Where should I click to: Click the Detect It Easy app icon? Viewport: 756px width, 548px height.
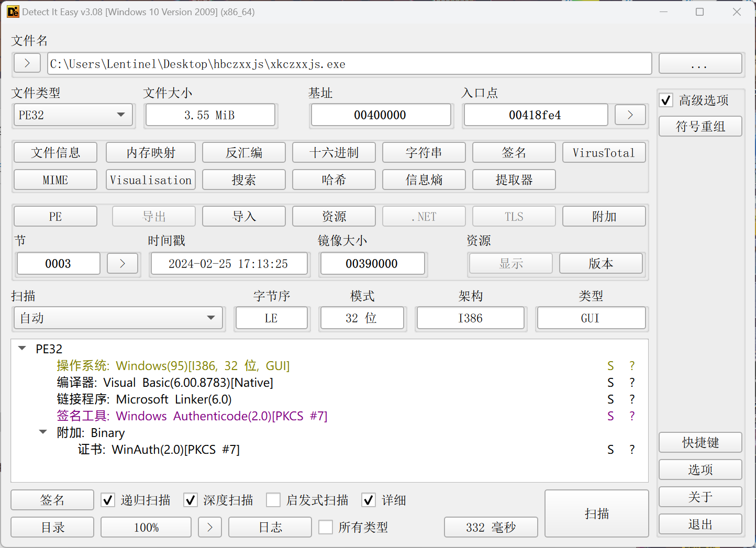(x=13, y=12)
